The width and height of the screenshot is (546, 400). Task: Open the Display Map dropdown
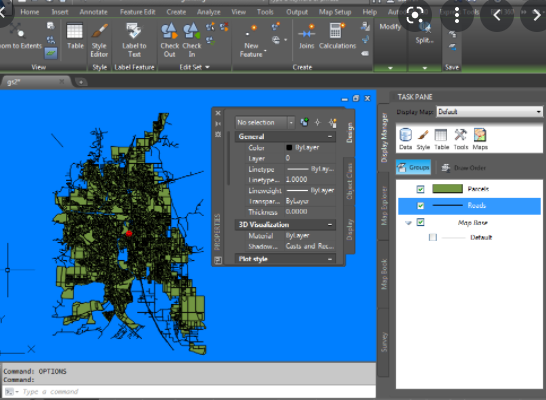(x=490, y=112)
